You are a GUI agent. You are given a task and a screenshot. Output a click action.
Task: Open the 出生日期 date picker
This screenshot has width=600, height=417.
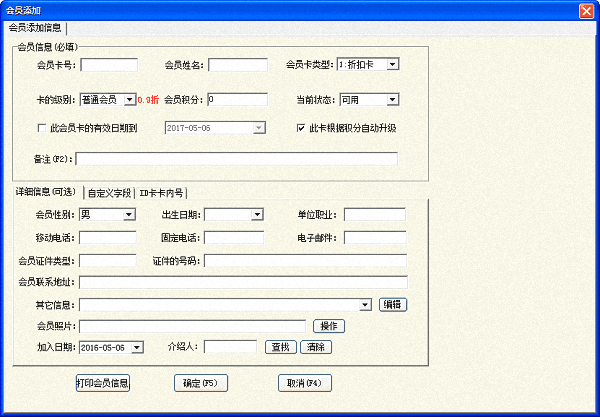(257, 214)
